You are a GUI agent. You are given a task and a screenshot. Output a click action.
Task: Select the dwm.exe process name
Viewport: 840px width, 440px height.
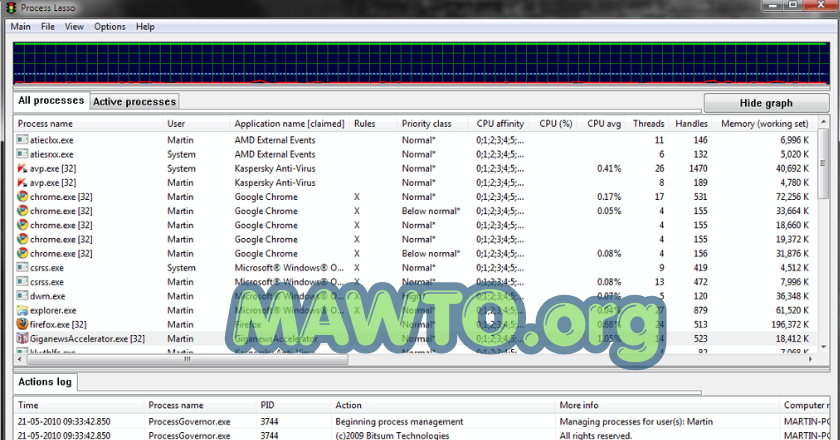48,296
